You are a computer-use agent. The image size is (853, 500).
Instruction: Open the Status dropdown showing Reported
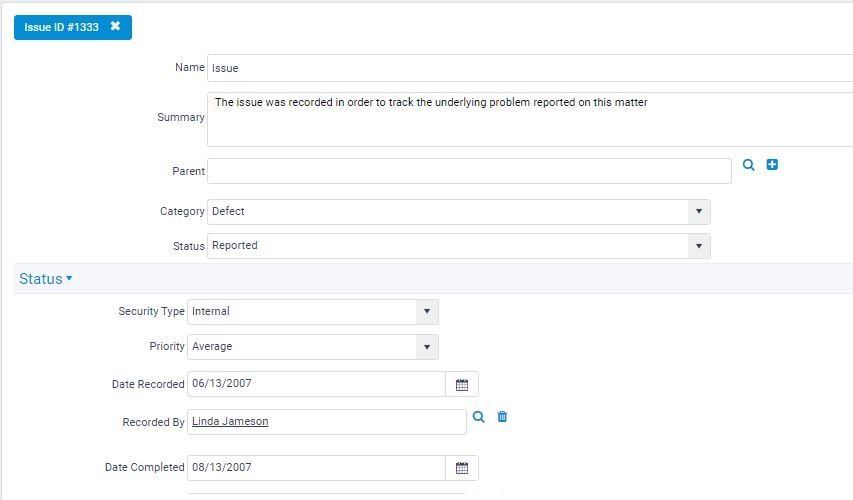tap(699, 246)
